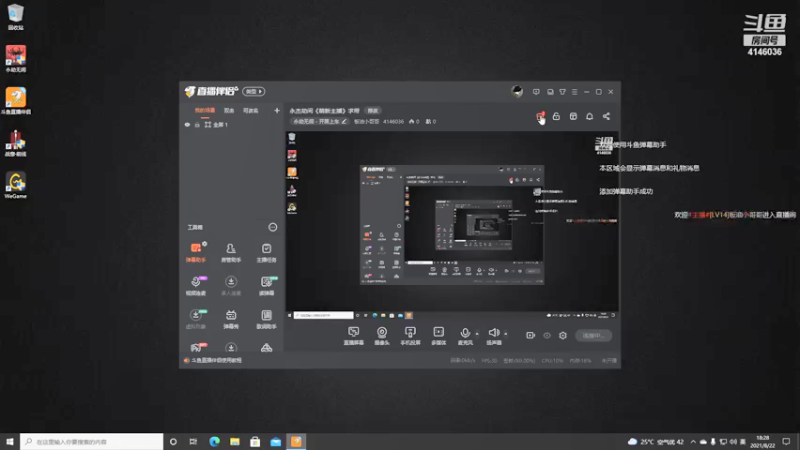Click room number 4146036 in header

tap(393, 121)
